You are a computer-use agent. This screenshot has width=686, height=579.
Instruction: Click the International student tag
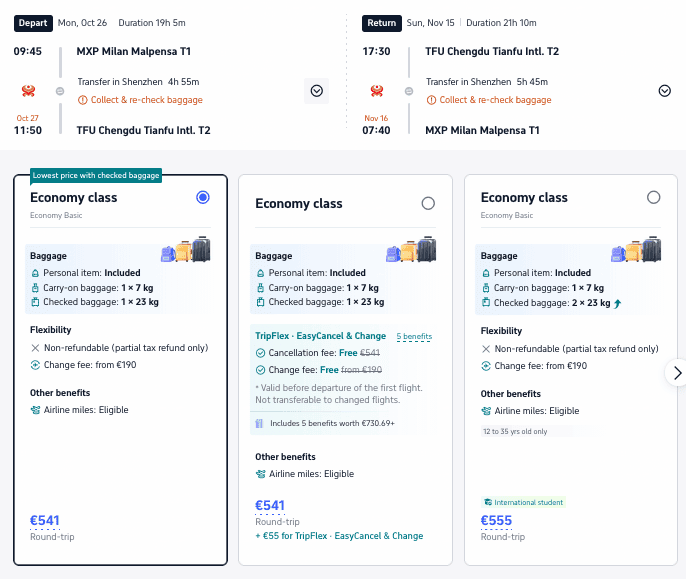tap(524, 502)
